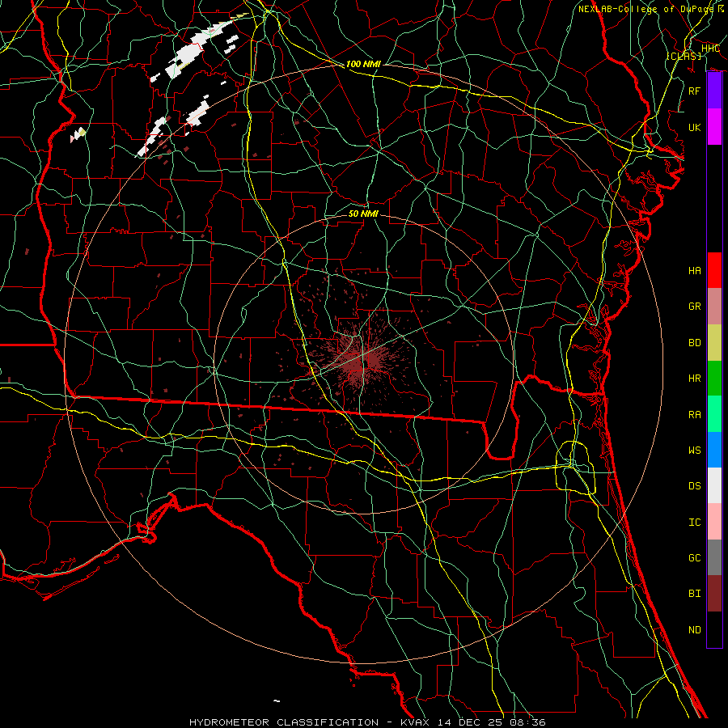This screenshot has height=728, width=728.
Task: Select the BD yellow legend block
Action: [x=714, y=343]
